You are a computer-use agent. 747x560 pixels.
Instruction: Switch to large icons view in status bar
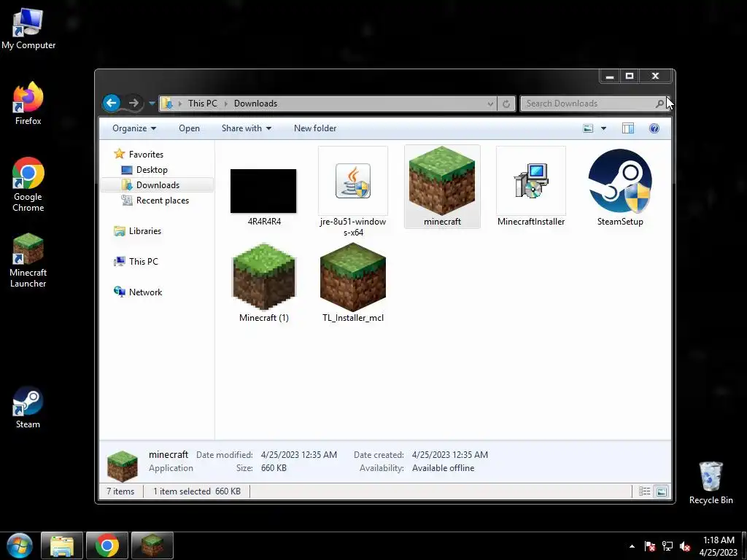661,491
